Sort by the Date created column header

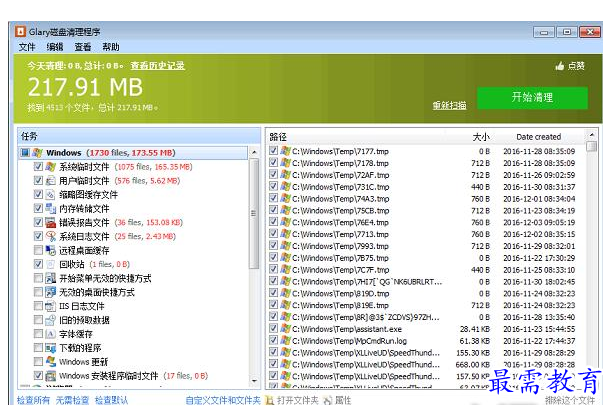538,137
